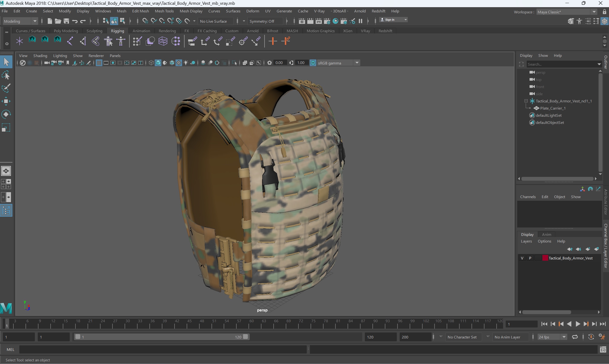Switch to the Animation shelf tab
The image size is (609, 364).
tap(141, 31)
